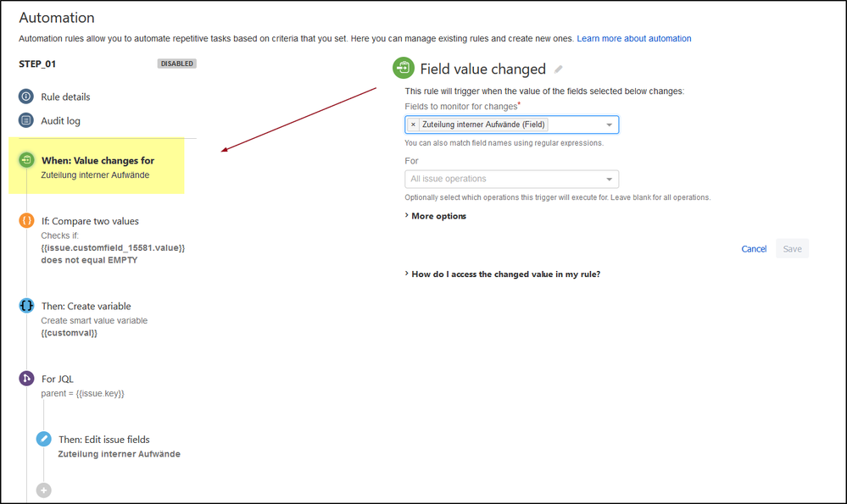Viewport: 847px width, 504px height.
Task: Click the blue Create variable braces icon
Action: 26,306
